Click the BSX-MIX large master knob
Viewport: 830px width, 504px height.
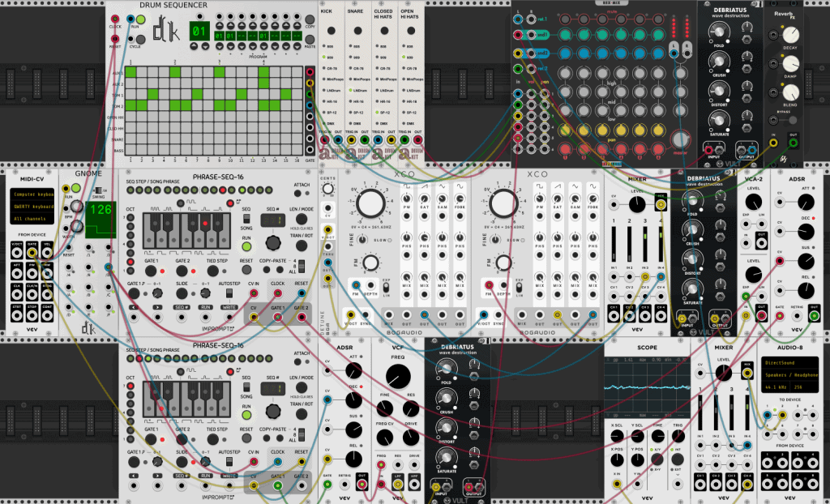680,140
